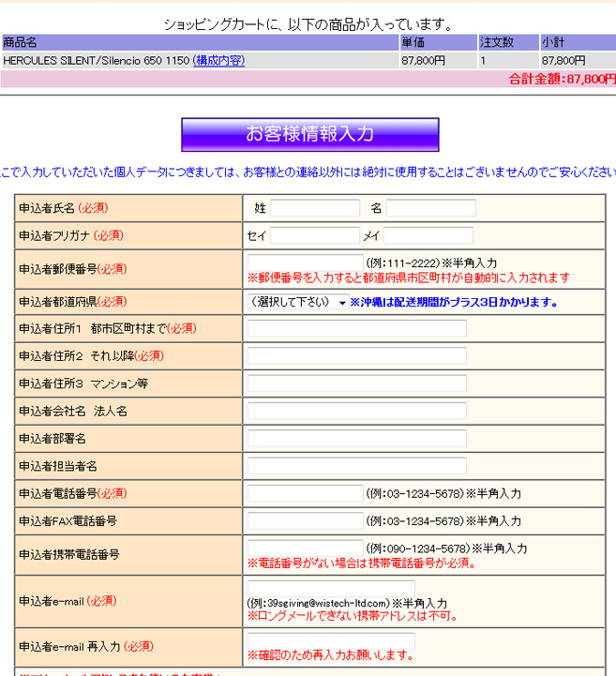Image resolution: width=616 pixels, height=676 pixels.
Task: Open the 構成内容 link for HERCULES SILENT
Action: tap(219, 60)
